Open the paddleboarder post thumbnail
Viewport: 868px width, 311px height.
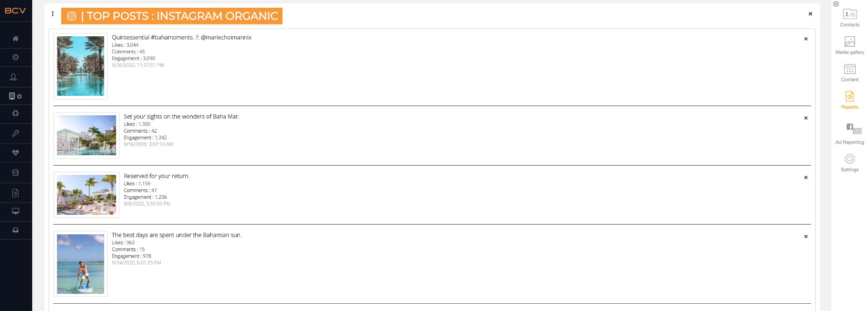80,264
